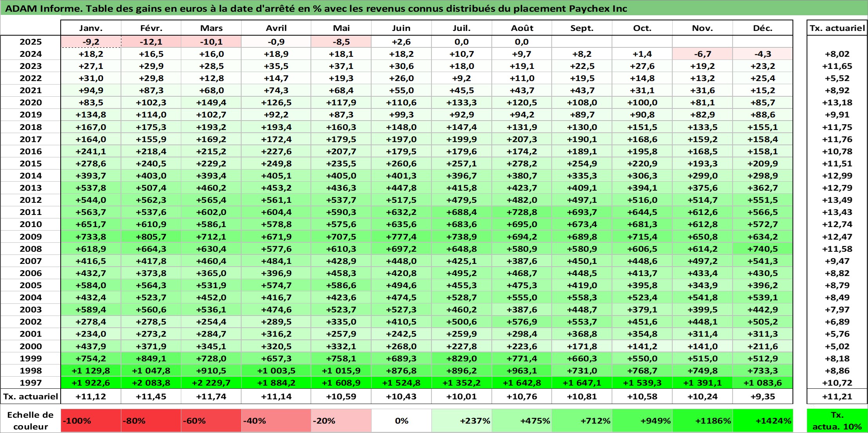Click the +849,1 cell in 1999
This screenshot has height=433, width=868.
pyautogui.click(x=151, y=358)
